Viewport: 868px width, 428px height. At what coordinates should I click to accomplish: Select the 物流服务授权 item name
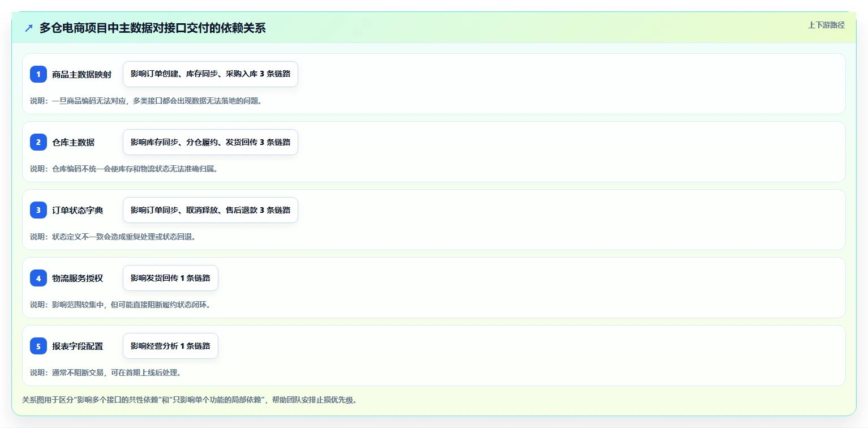click(x=78, y=278)
